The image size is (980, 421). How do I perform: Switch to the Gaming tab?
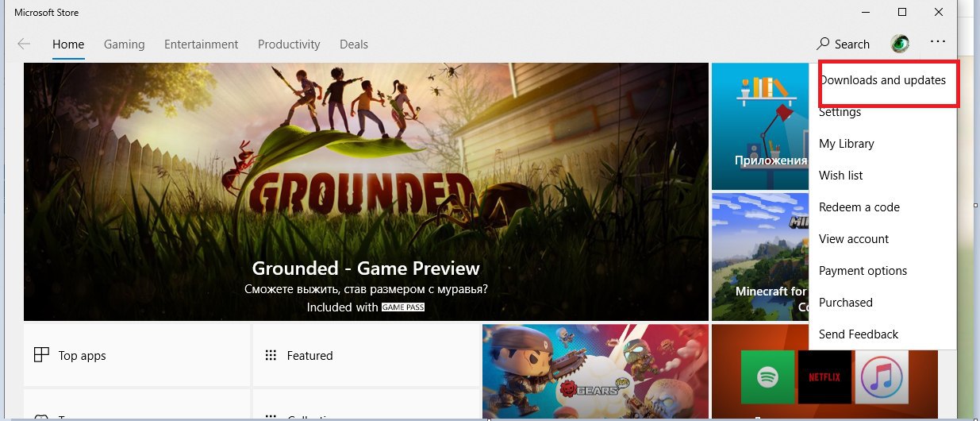(x=124, y=44)
